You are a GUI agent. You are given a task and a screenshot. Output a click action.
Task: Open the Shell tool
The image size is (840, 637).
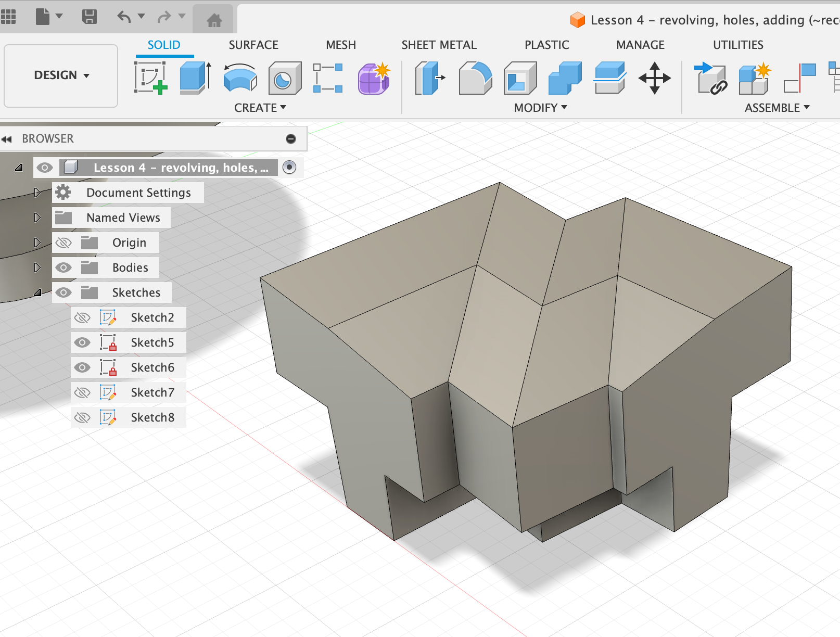[x=520, y=78]
